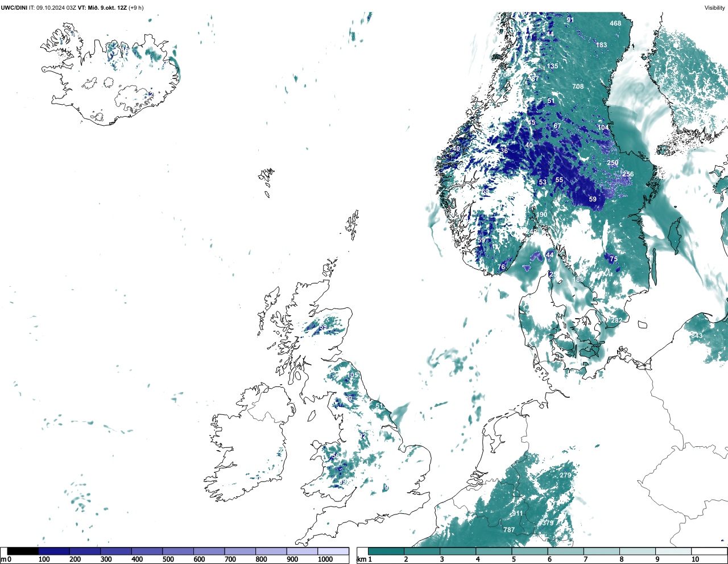Click the '468' visibility value on the map
The width and height of the screenshot is (728, 564).
(615, 23)
